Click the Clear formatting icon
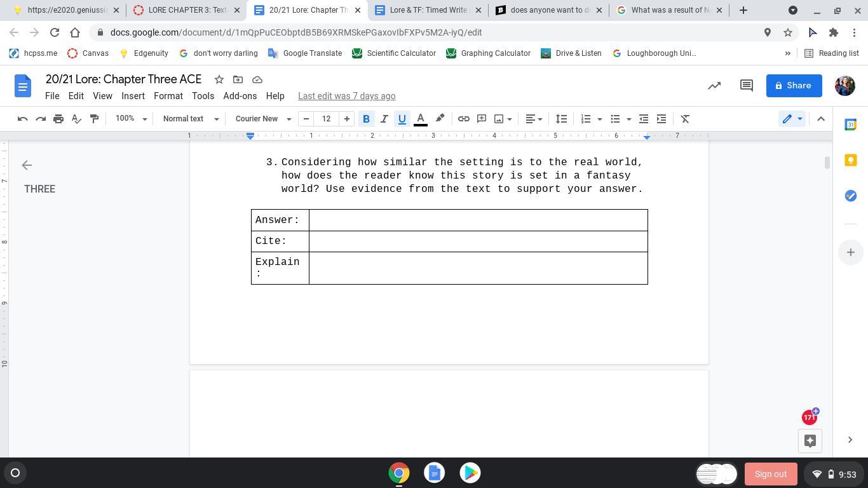This screenshot has width=868, height=488. [x=685, y=119]
